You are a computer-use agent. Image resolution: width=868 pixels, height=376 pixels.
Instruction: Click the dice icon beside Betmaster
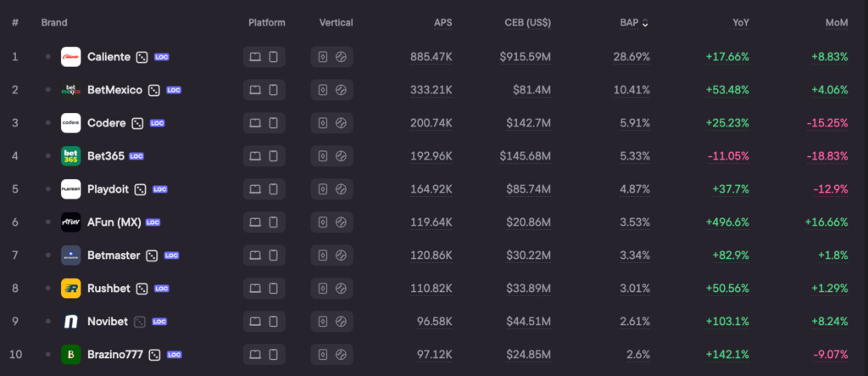[x=152, y=255]
